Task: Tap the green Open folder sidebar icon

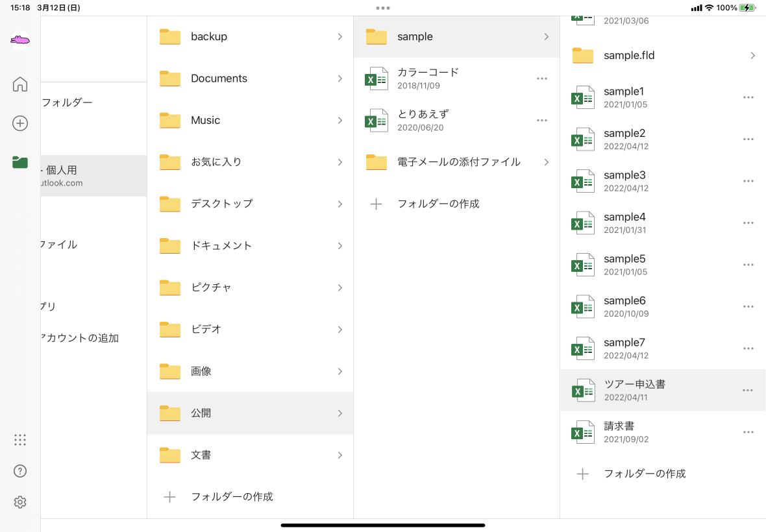Action: [x=20, y=162]
